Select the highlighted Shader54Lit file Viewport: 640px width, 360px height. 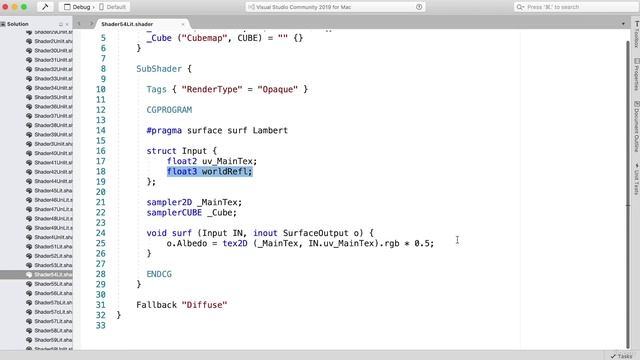[53, 275]
